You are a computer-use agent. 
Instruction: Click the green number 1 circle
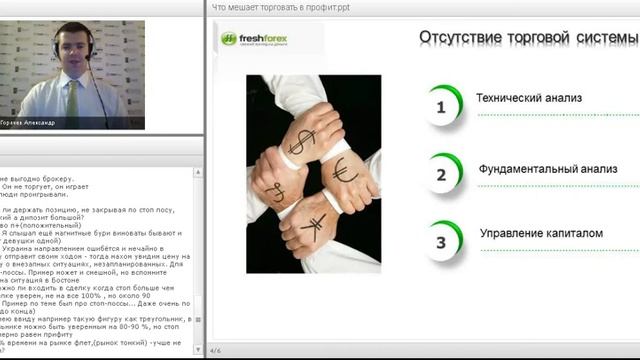(x=444, y=106)
